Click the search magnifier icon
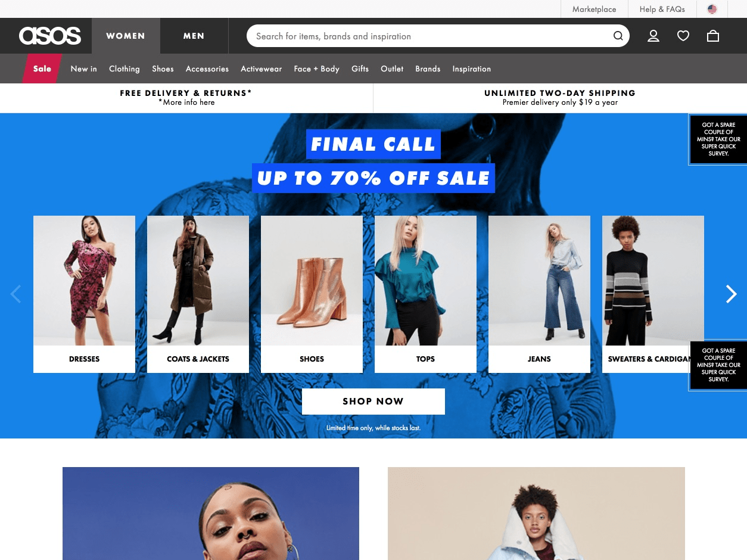 tap(618, 36)
